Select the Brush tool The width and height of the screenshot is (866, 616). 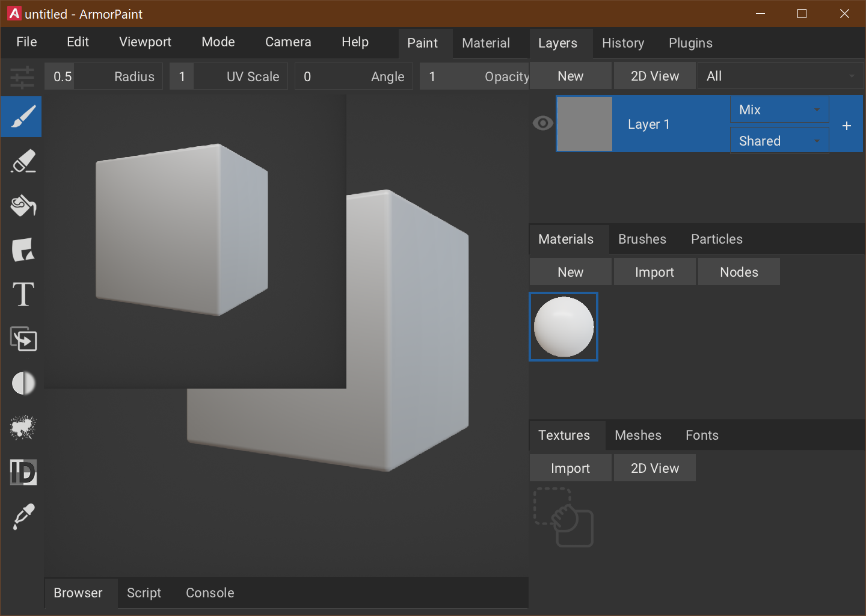(22, 117)
